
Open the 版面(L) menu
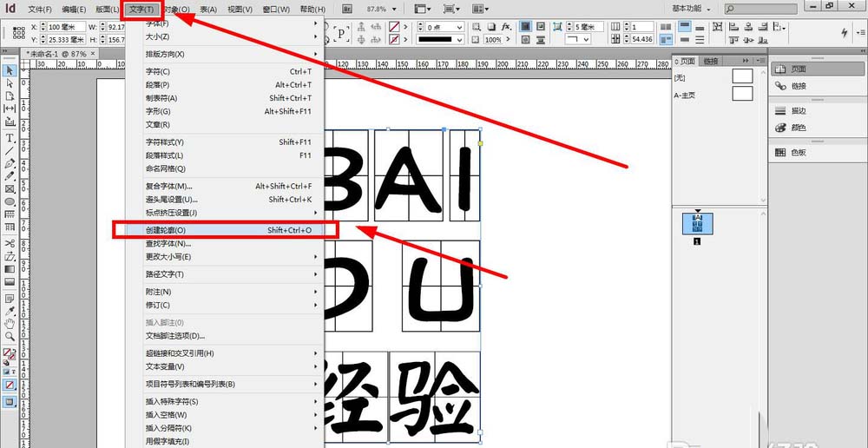108,10
